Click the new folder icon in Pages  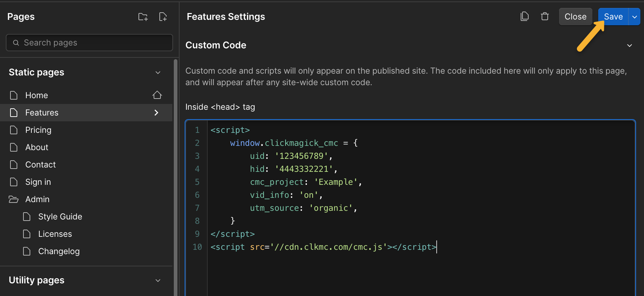[x=143, y=17]
